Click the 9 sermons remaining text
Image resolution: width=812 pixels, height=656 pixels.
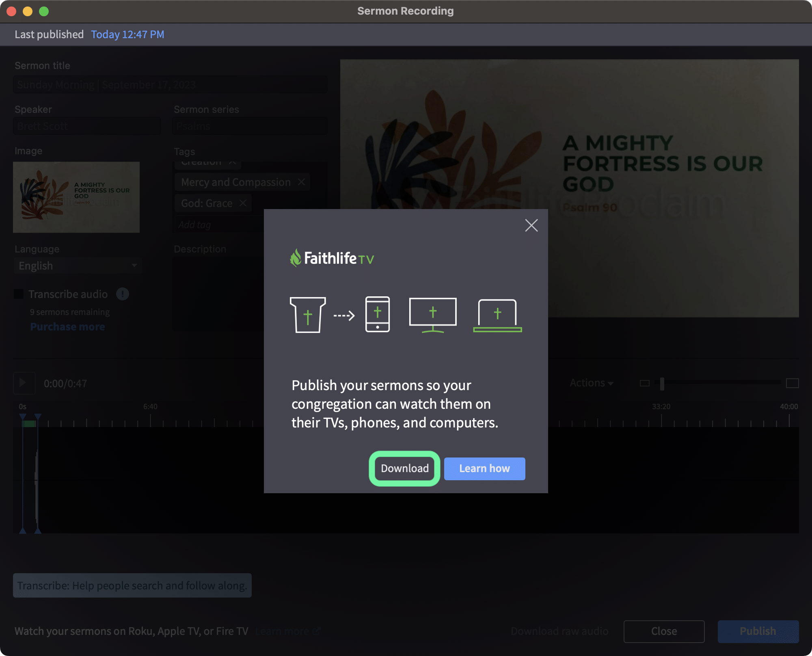tap(70, 312)
